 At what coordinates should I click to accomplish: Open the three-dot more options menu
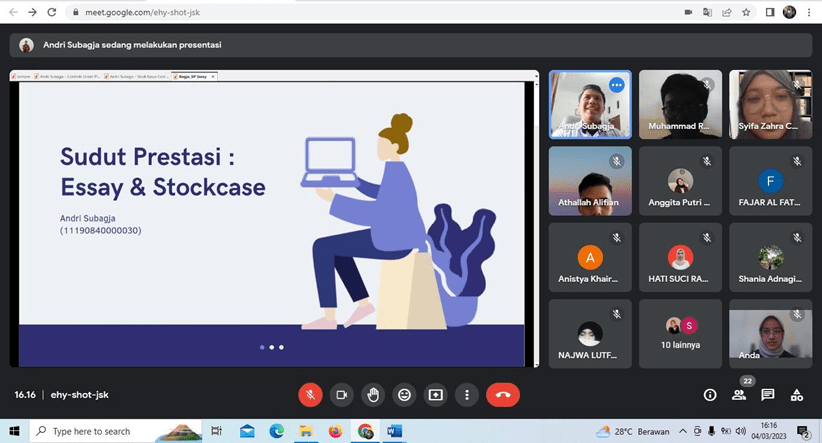pos(467,395)
